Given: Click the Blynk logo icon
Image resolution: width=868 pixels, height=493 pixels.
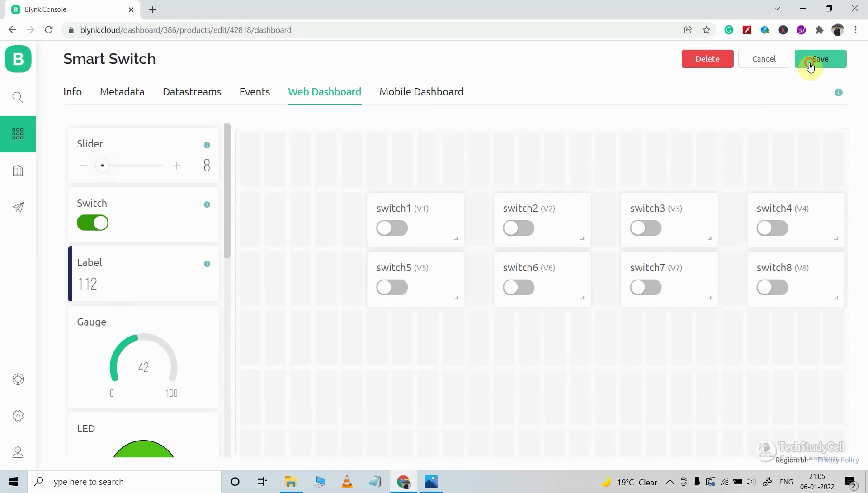Looking at the screenshot, I should [18, 59].
